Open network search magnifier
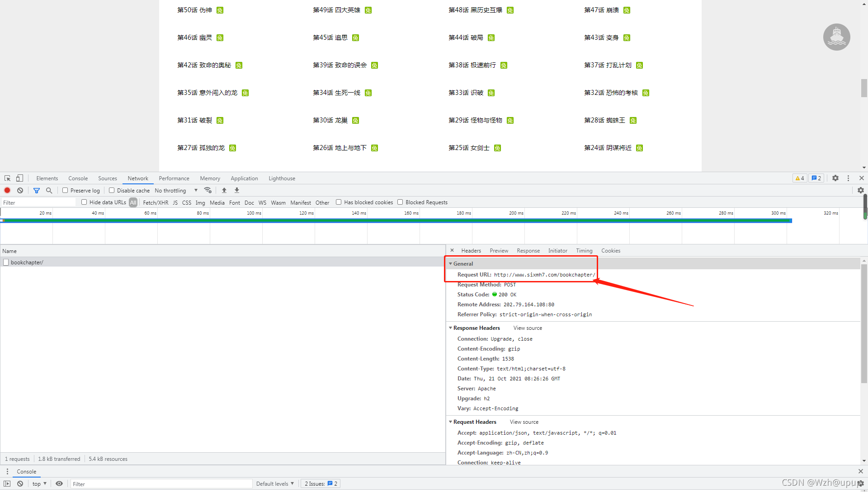 coord(49,190)
